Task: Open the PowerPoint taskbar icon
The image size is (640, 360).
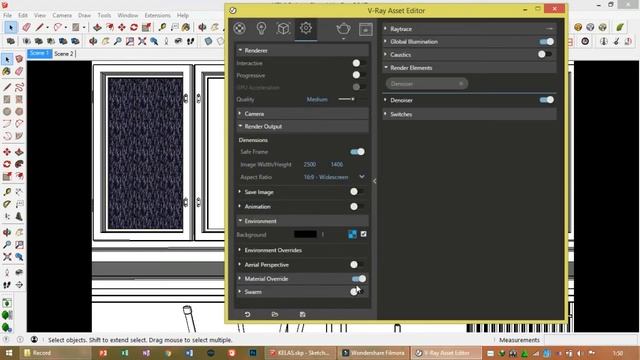Action: point(103,353)
